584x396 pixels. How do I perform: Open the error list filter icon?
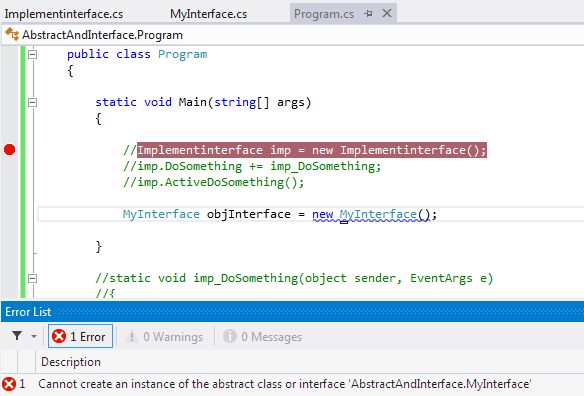click(17, 336)
